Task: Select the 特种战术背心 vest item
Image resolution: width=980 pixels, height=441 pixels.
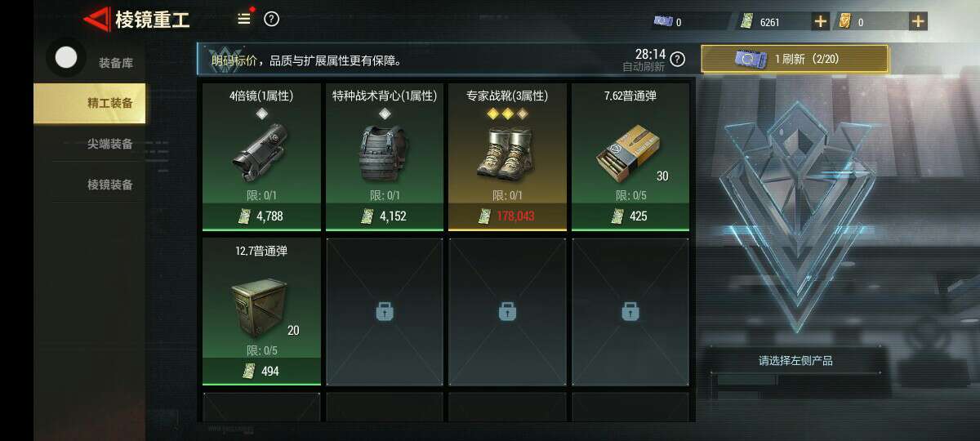Action: pyautogui.click(x=384, y=156)
